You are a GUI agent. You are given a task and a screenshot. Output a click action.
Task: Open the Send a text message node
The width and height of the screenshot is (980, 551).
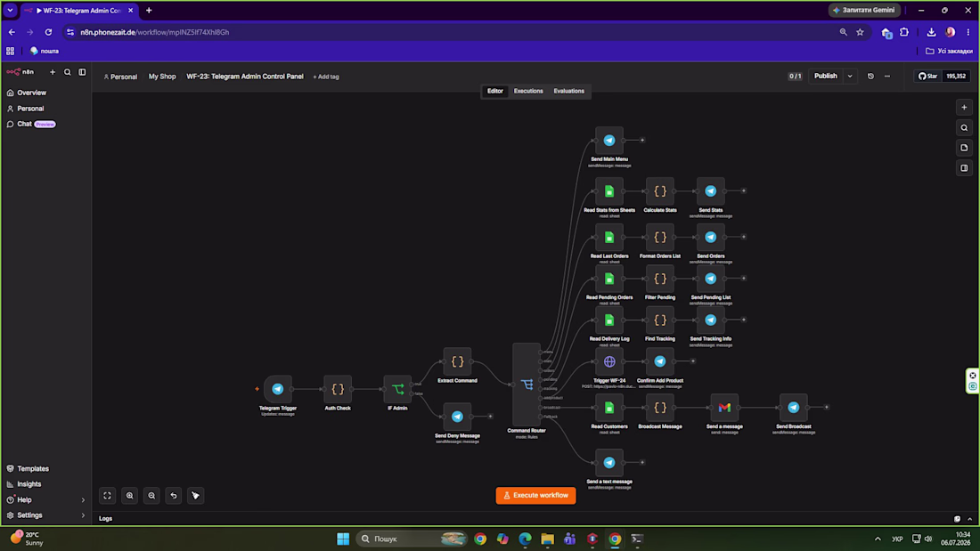tap(609, 463)
